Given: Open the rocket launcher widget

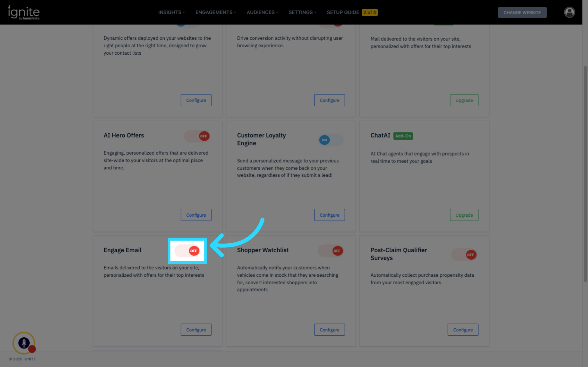Looking at the screenshot, I should click(x=24, y=343).
